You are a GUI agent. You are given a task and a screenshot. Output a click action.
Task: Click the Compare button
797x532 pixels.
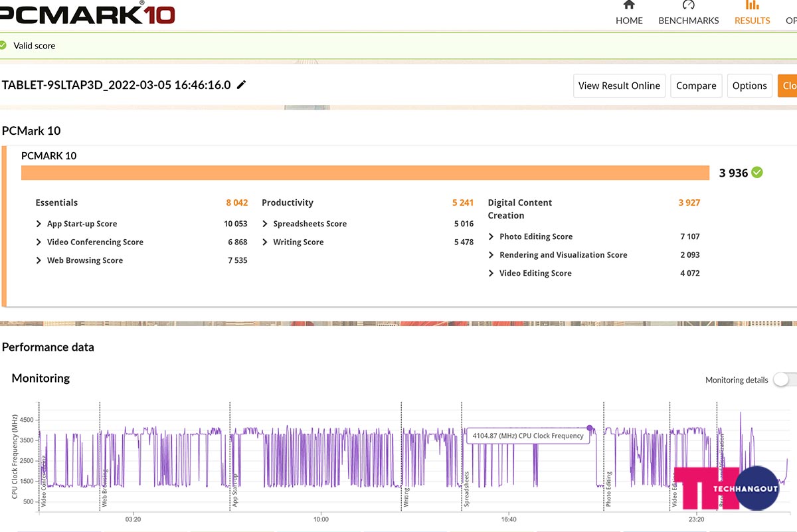coord(696,86)
